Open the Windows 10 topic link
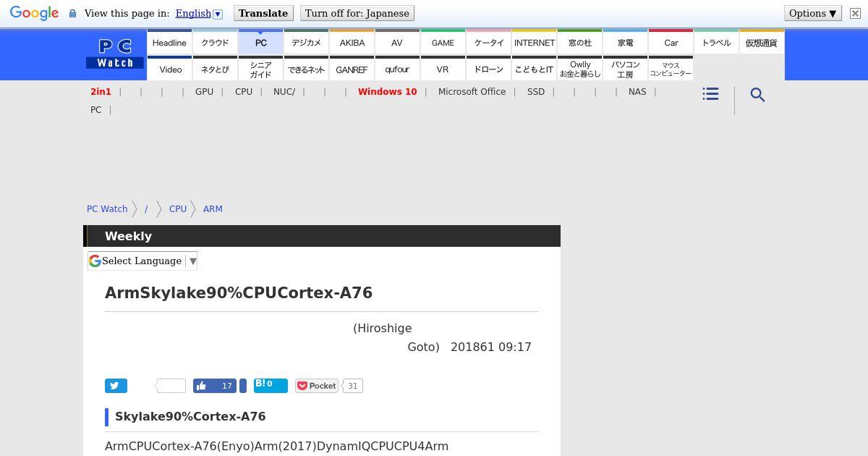Image resolution: width=868 pixels, height=456 pixels. (x=387, y=92)
